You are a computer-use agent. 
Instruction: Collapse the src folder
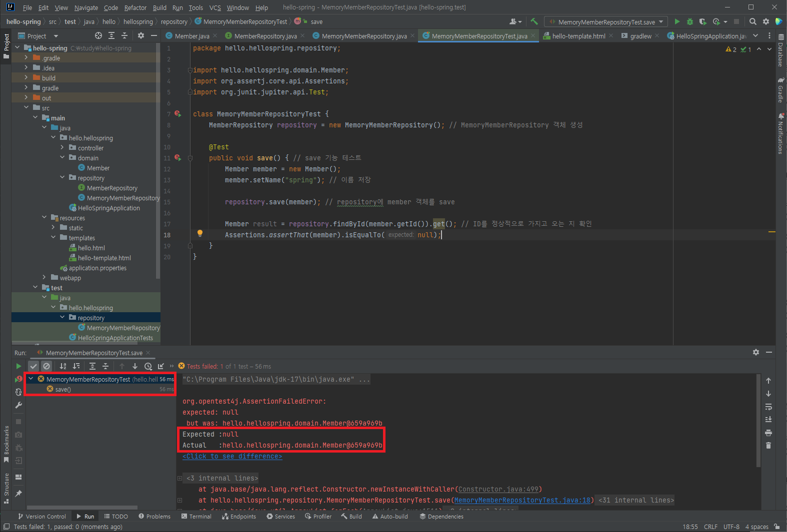26,108
